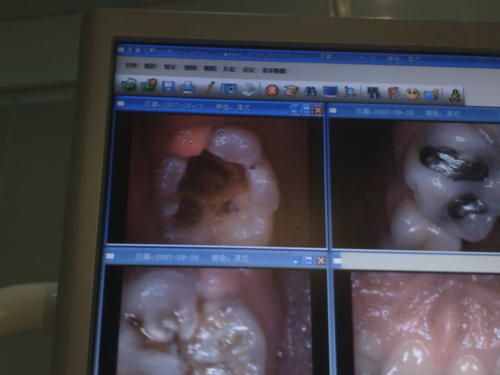500x375 pixels.
Task: Click the red flag toolbar icon
Action: [x=393, y=93]
